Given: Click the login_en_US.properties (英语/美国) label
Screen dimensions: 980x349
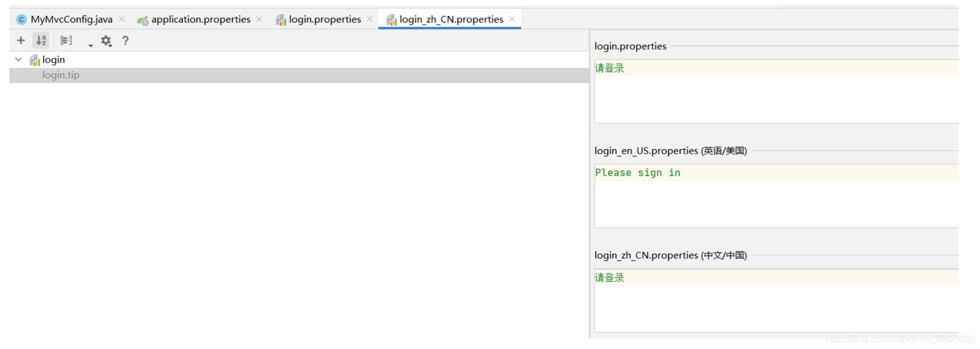Looking at the screenshot, I should 671,151.
